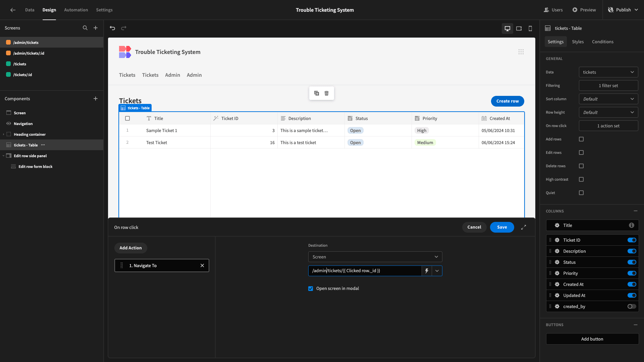Viewport: 644px width, 362px height.
Task: Click the Create row button
Action: [x=507, y=101]
